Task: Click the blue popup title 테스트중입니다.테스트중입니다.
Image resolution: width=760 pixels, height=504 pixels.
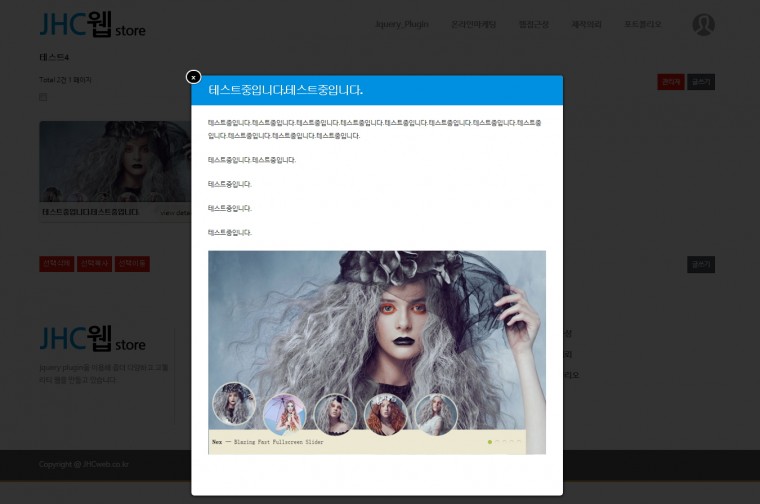Action: (285, 90)
